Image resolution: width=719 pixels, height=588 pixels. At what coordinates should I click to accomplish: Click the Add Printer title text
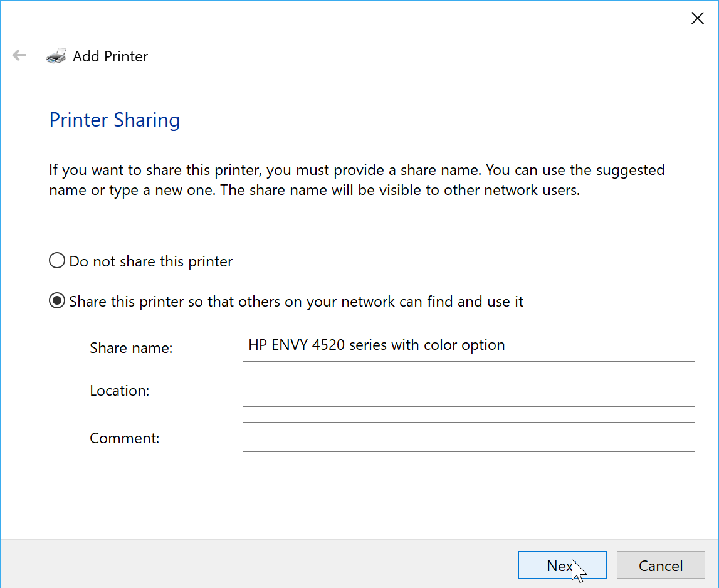tap(110, 56)
